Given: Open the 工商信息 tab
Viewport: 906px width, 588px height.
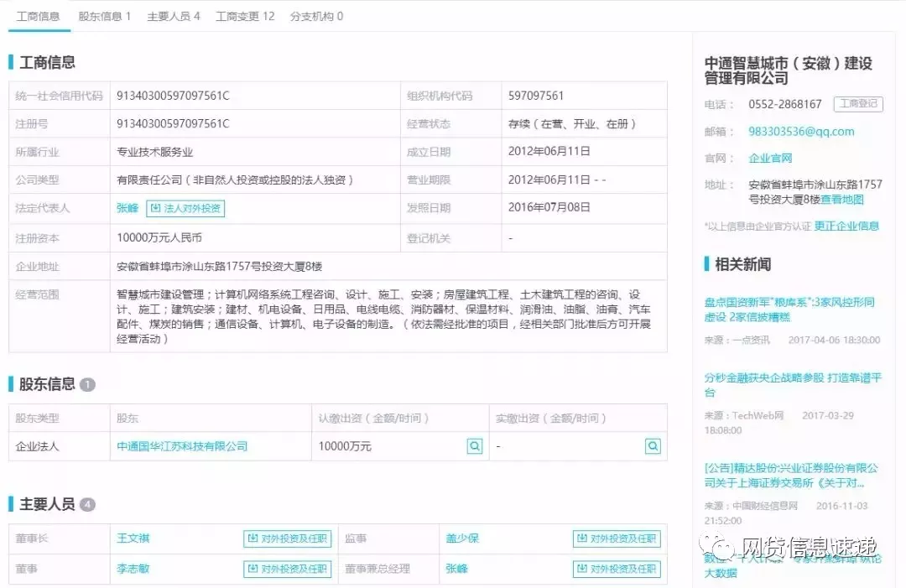Looking at the screenshot, I should [38, 16].
